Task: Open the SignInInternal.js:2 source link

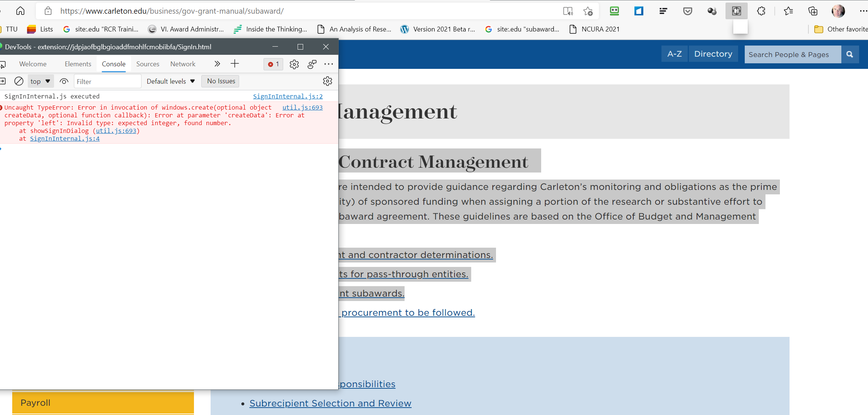Action: (x=288, y=96)
